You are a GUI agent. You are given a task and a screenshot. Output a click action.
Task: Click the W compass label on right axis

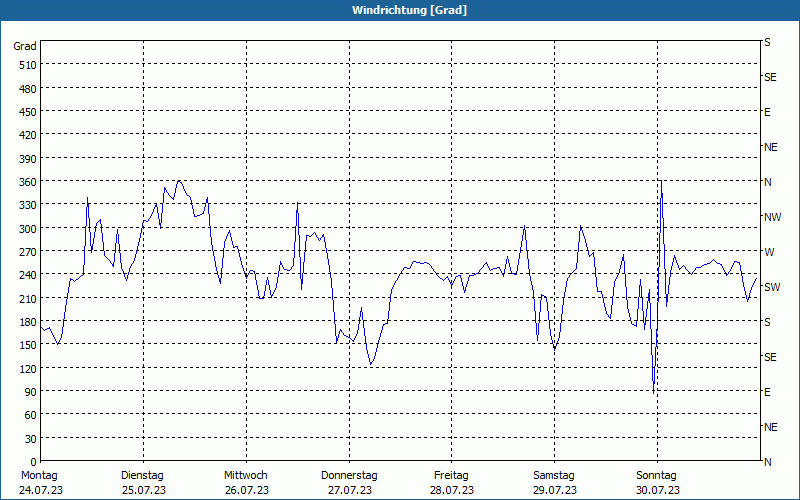(x=769, y=252)
